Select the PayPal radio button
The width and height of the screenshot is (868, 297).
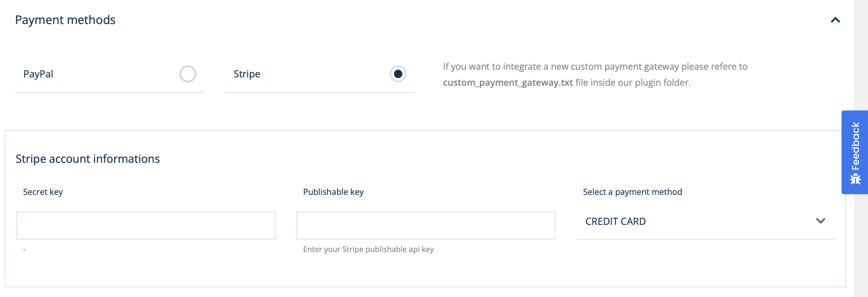[x=188, y=74]
